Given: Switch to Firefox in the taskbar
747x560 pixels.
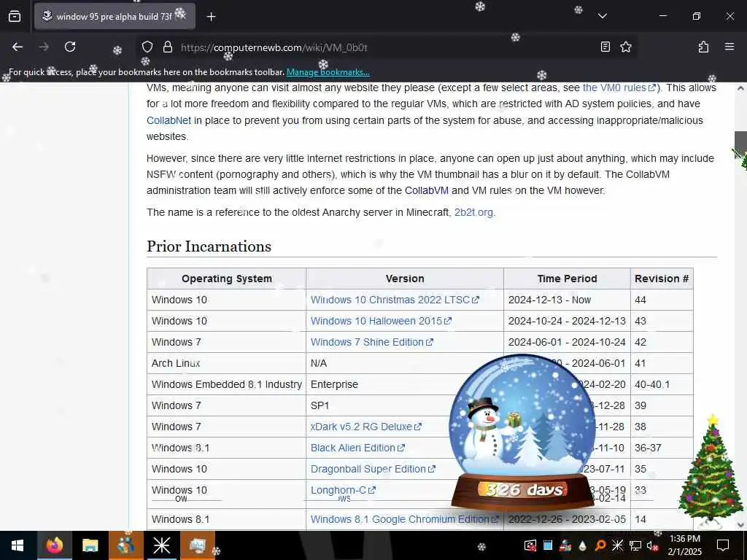Looking at the screenshot, I should click(54, 545).
